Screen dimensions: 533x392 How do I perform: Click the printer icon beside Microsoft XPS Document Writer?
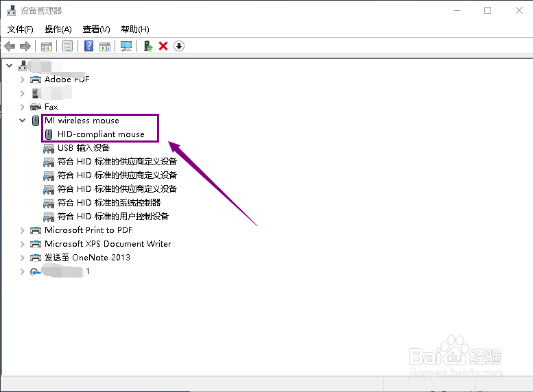[36, 244]
